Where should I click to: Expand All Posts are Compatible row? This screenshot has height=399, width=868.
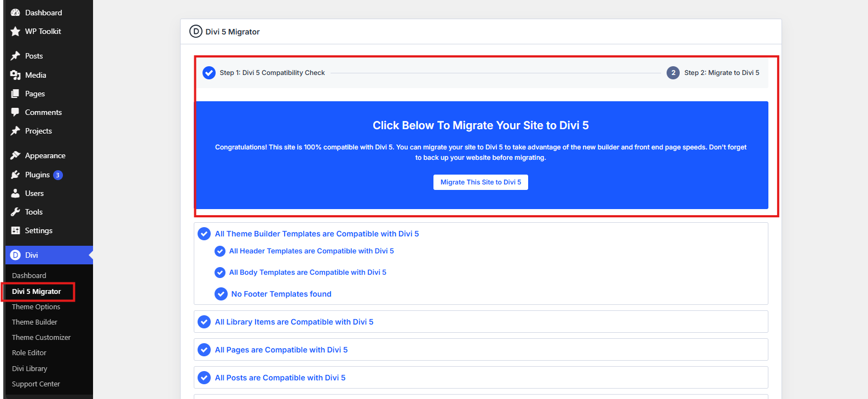[481, 378]
